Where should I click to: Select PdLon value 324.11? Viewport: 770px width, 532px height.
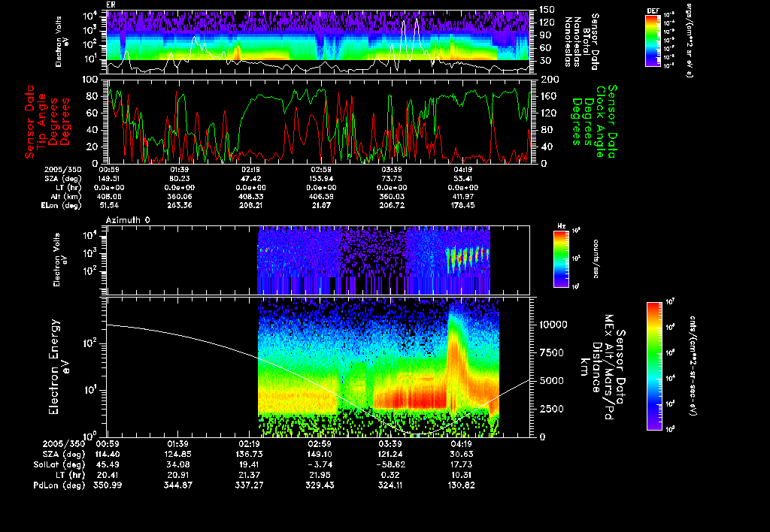tap(390, 485)
